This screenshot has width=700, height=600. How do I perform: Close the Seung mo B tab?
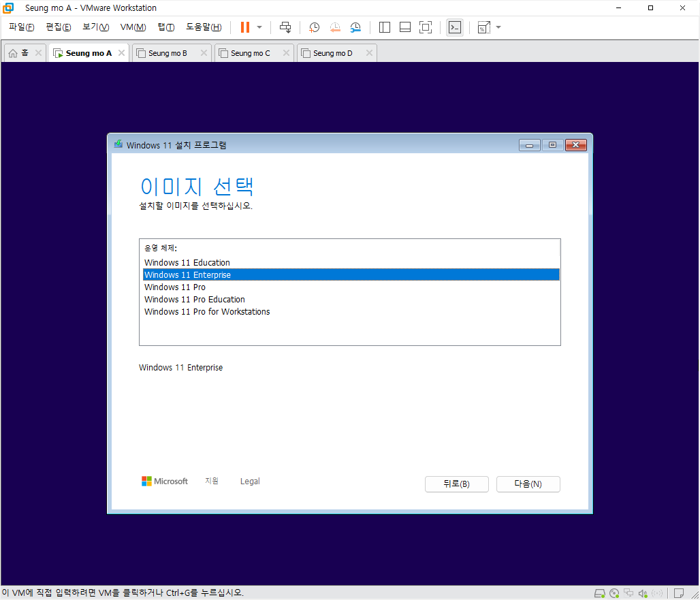pos(204,52)
